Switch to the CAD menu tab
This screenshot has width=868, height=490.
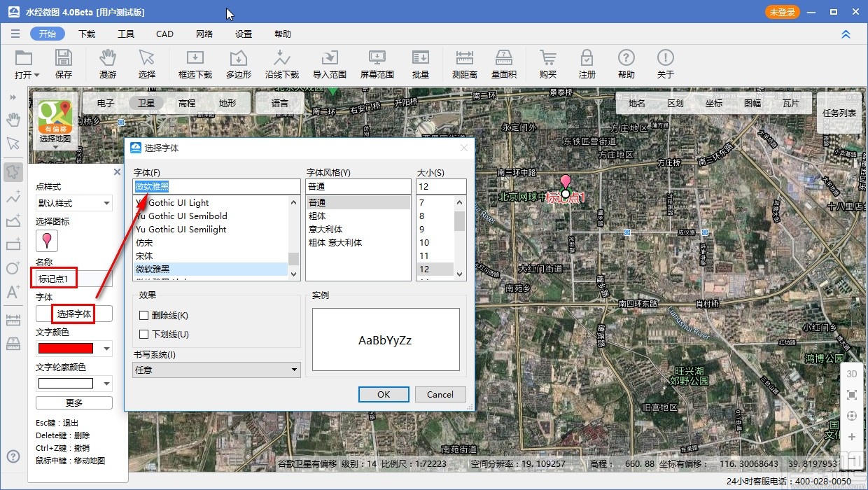(164, 34)
